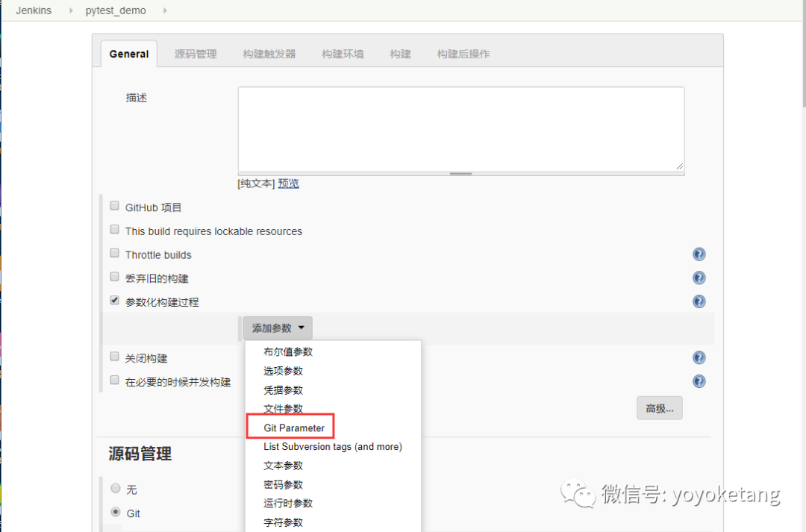The image size is (806, 532).
Task: Click the 预览 link
Action: (288, 184)
